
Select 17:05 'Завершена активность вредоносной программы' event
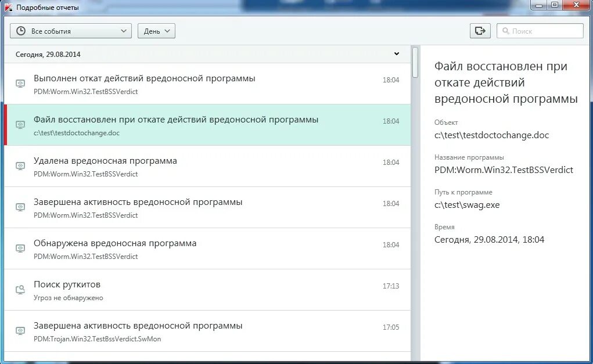(x=207, y=331)
